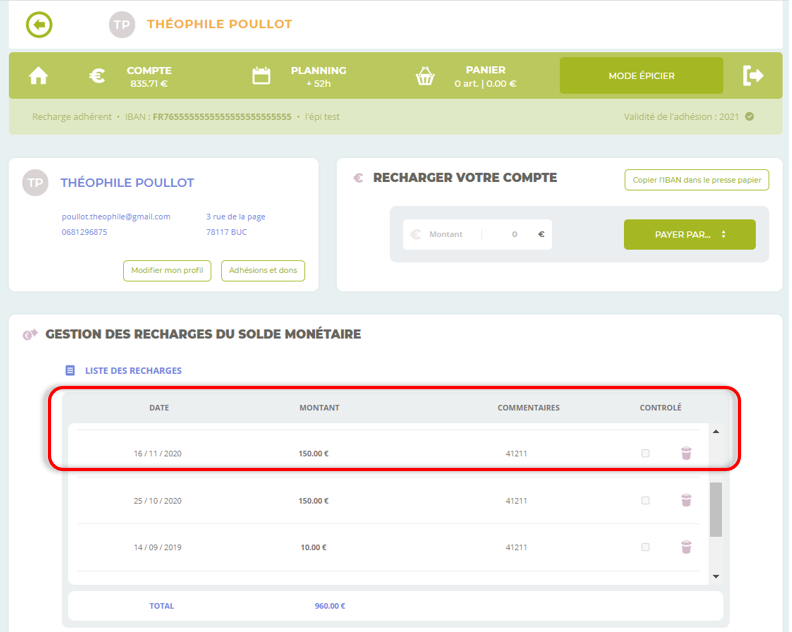
Task: Delete the 16/11/2020 recharge with trash icon
Action: pos(686,453)
